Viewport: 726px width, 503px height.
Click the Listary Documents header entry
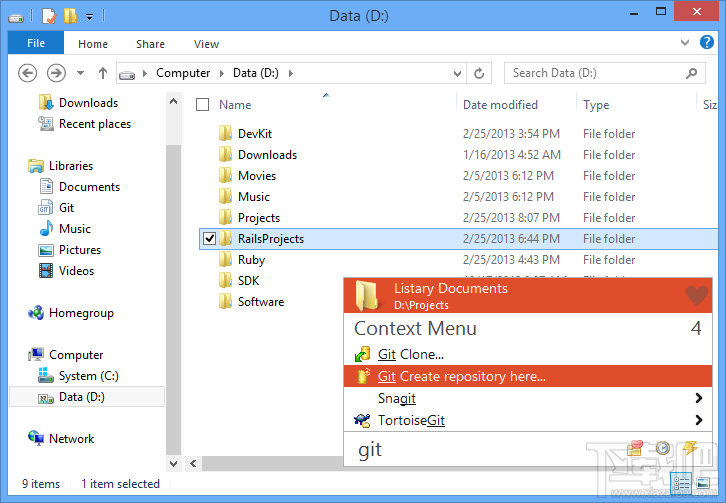click(x=528, y=295)
